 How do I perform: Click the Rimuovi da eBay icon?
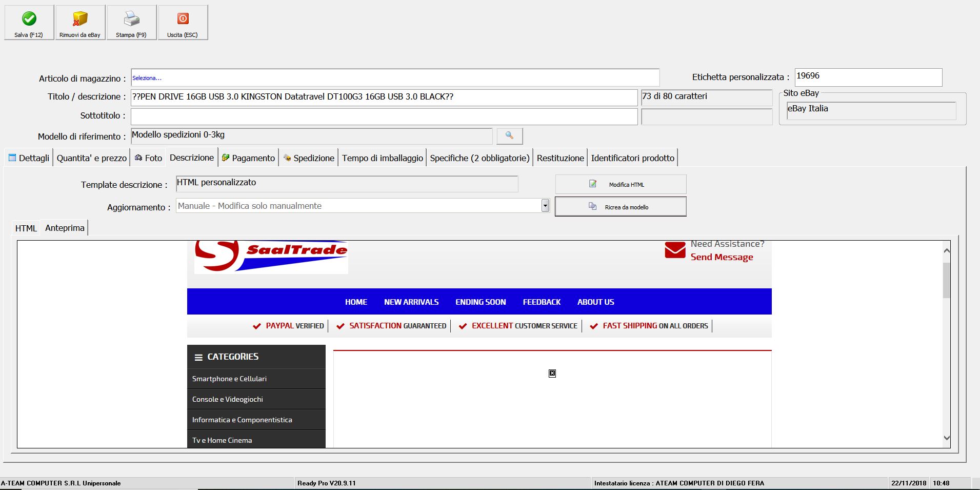[80, 19]
